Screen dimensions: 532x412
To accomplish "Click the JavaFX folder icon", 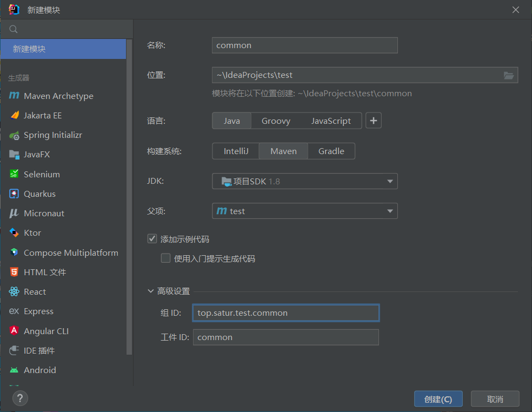I will click(x=14, y=155).
